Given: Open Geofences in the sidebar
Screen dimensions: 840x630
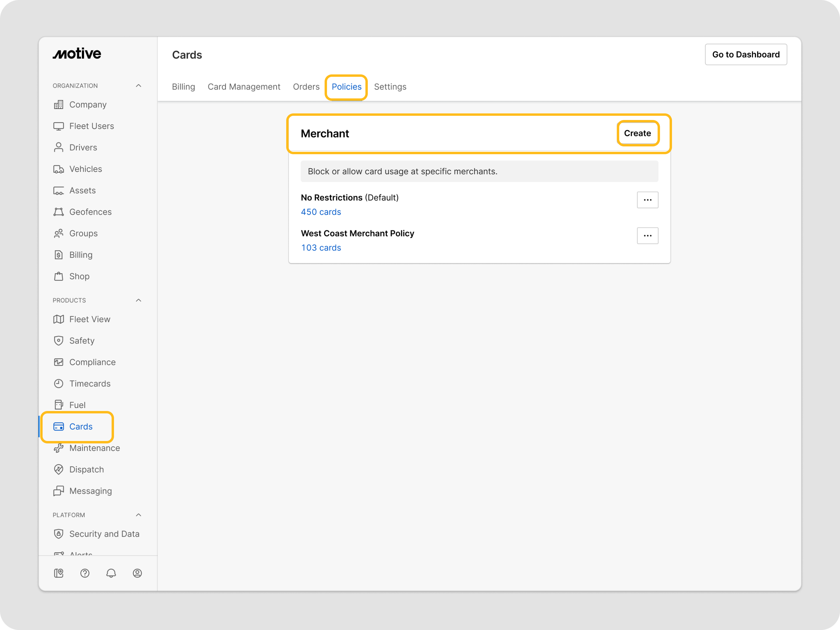Looking at the screenshot, I should coord(90,212).
